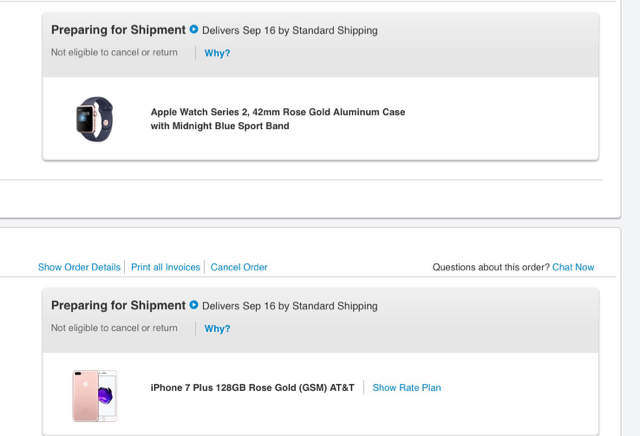Open the Apple Watch Series 2 product image
Viewport: 640px width, 436px height.
point(95,120)
